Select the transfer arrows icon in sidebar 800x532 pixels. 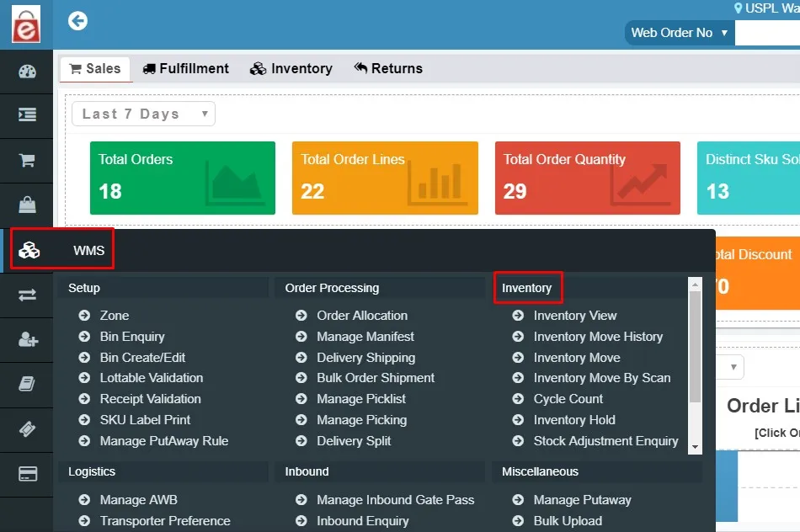click(x=27, y=295)
